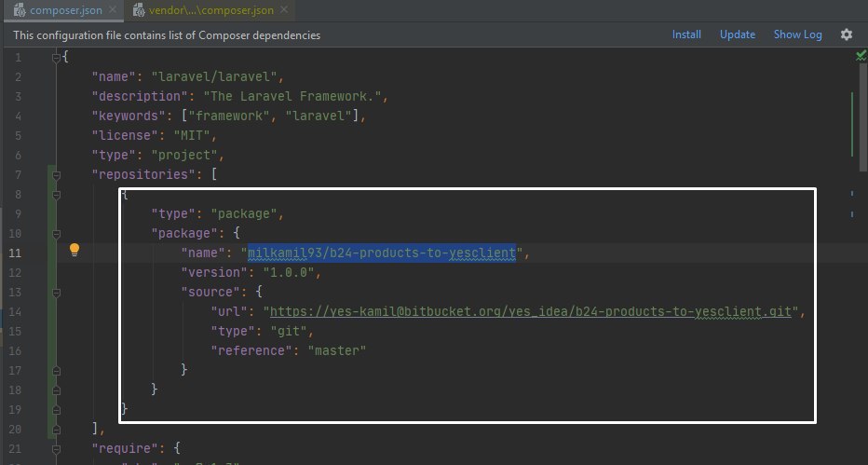Click the "package" type value on line 9
Image resolution: width=868 pixels, height=465 pixels.
pyautogui.click(x=244, y=213)
